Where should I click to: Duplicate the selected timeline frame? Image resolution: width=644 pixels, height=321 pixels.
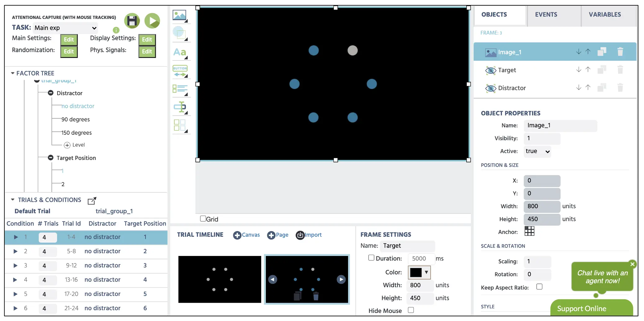click(298, 296)
